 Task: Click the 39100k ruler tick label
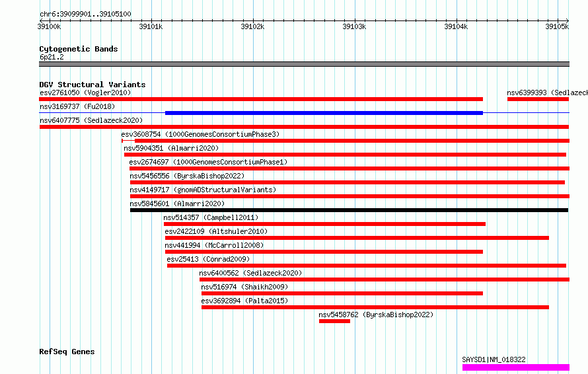point(49,26)
